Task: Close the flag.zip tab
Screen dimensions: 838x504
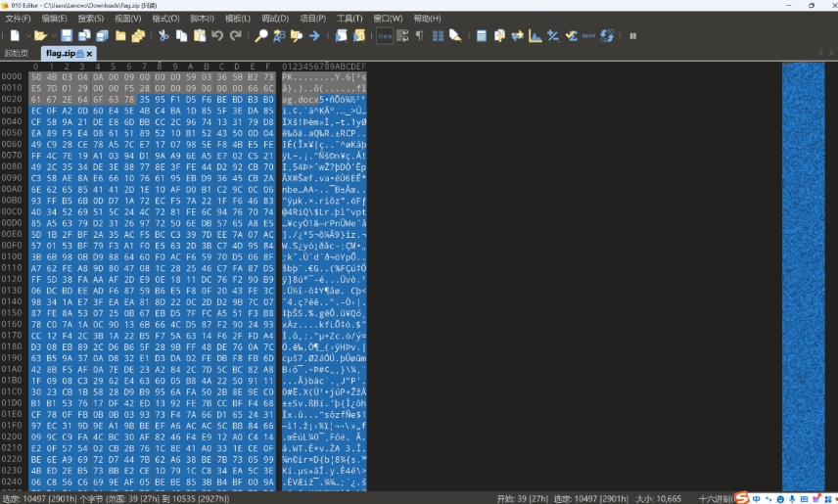Action: point(90,53)
